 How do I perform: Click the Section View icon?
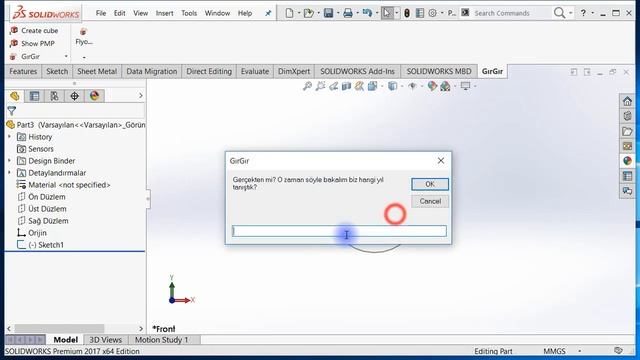[x=347, y=86]
